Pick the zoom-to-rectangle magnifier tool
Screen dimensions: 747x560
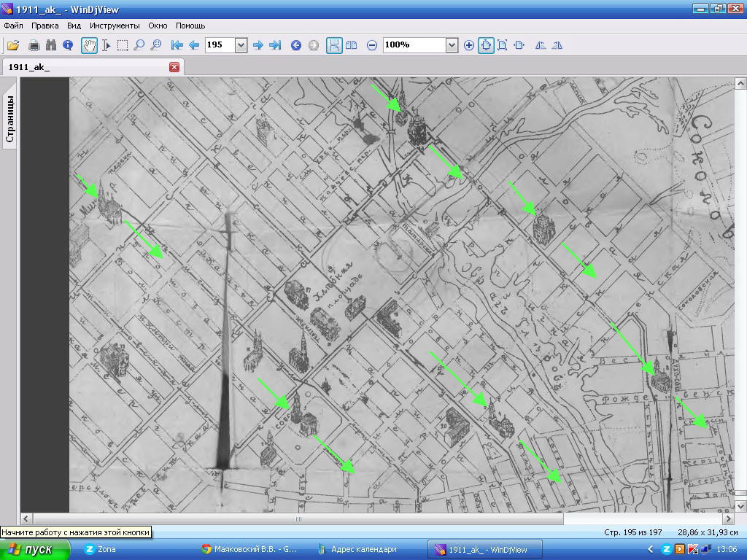[x=156, y=45]
